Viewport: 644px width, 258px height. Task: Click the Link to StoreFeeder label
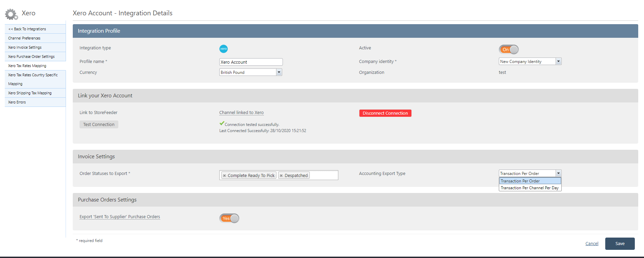(98, 113)
